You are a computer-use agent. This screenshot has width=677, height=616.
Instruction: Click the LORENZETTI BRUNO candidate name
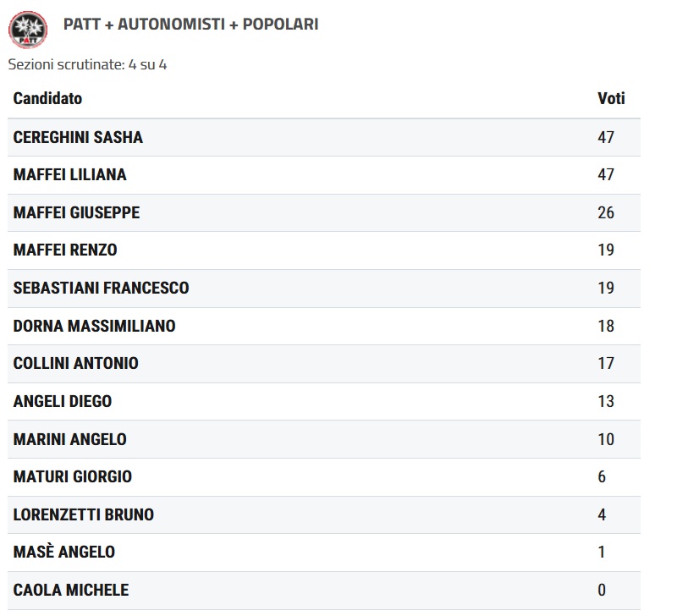[x=83, y=514]
